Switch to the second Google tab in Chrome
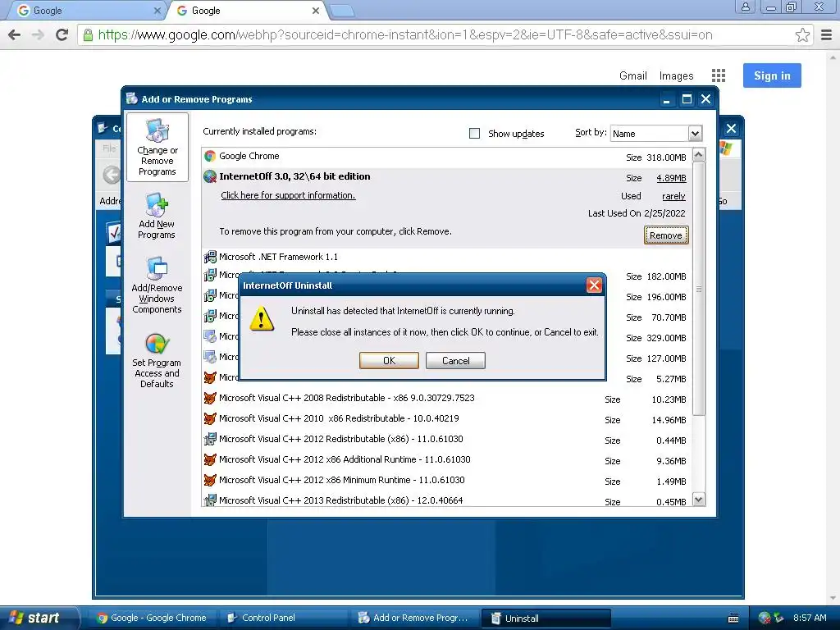This screenshot has width=840, height=630. coord(245,11)
